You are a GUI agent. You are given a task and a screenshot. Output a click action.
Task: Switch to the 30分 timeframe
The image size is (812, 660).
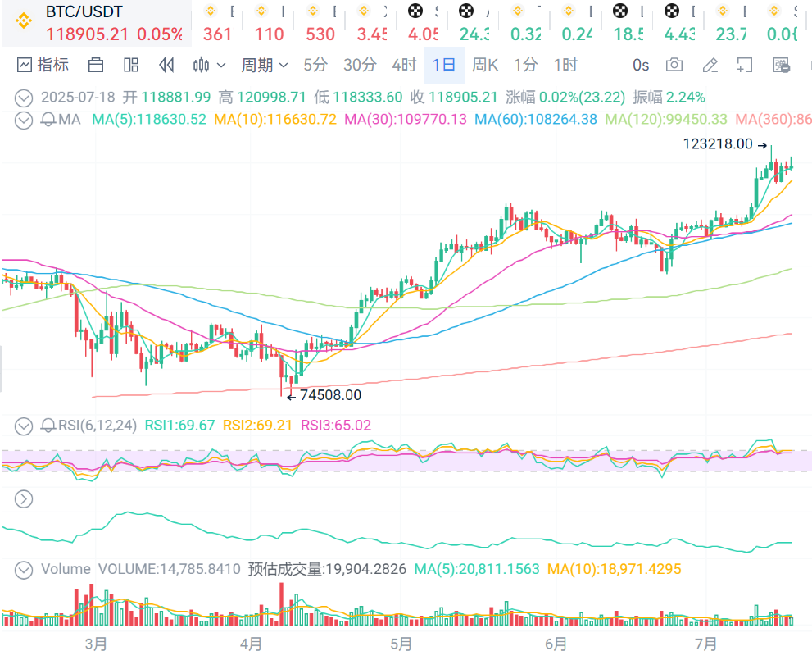[x=360, y=66]
